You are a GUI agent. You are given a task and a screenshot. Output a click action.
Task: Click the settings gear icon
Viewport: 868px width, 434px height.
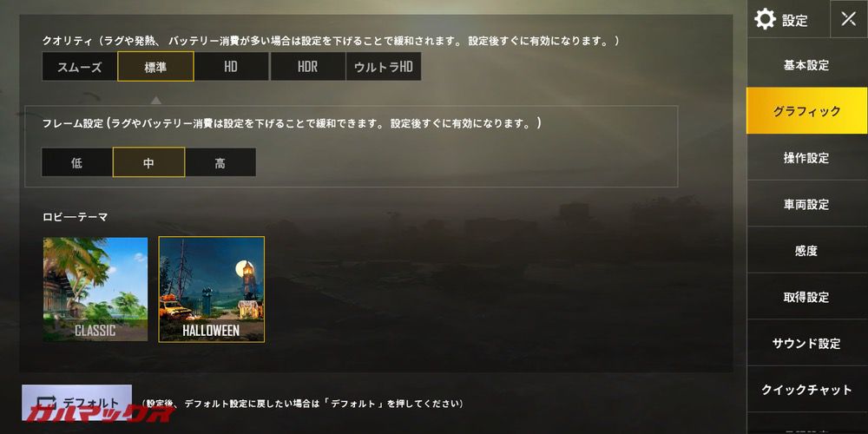click(x=765, y=20)
